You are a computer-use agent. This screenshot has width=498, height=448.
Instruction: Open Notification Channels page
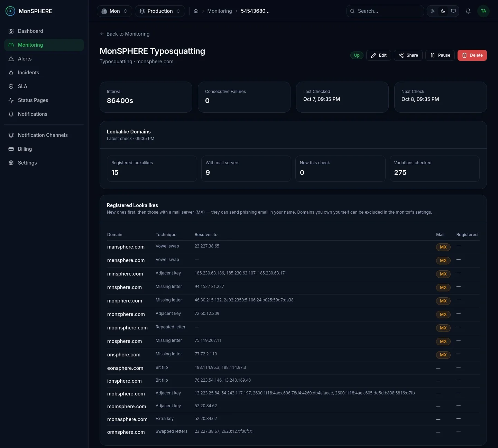(44, 135)
